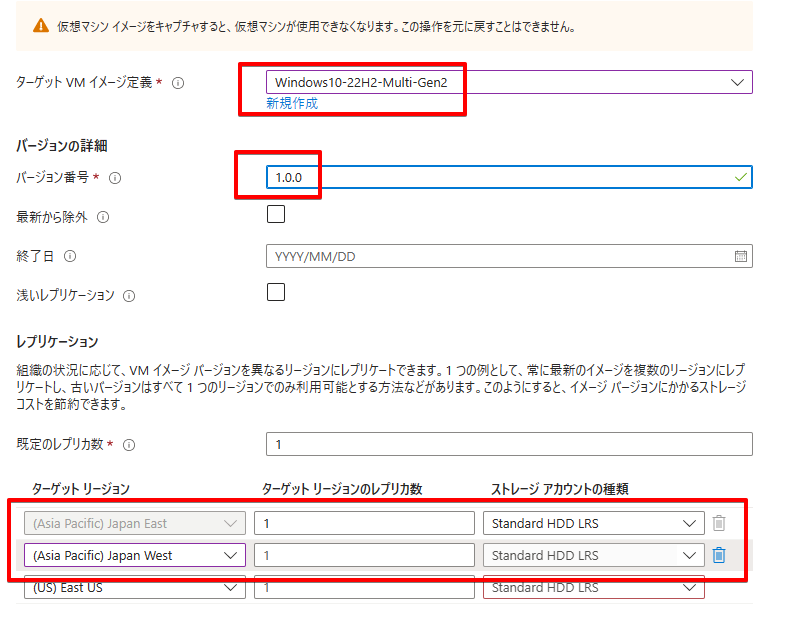Click the 新規作成 link
Viewport: 791px width, 624px height.
(x=292, y=103)
